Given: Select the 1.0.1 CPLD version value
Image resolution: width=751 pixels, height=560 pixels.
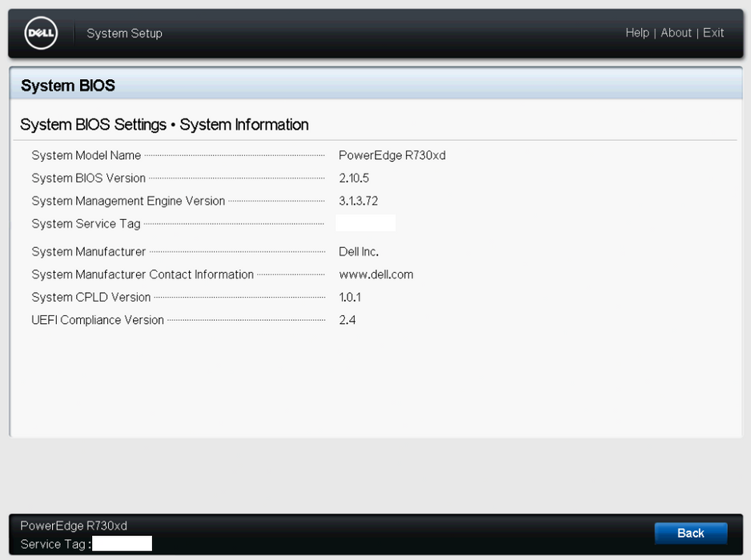Looking at the screenshot, I should tap(350, 298).
